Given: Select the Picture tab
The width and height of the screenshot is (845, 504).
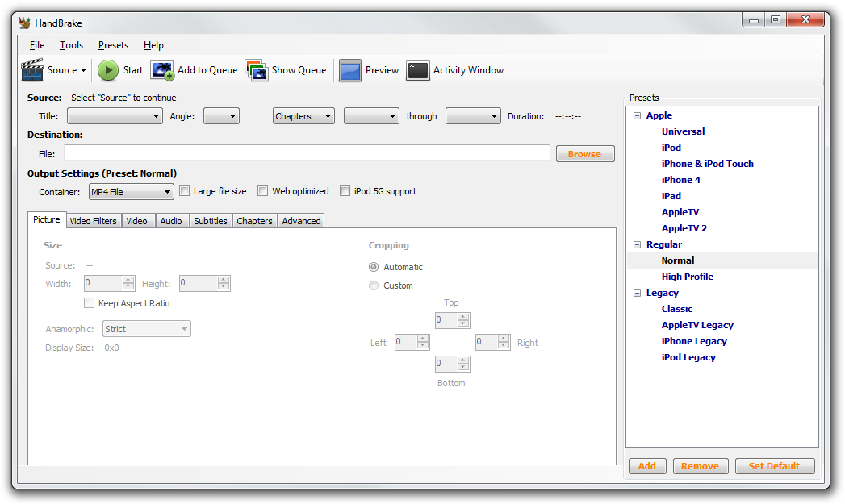Looking at the screenshot, I should click(x=47, y=219).
